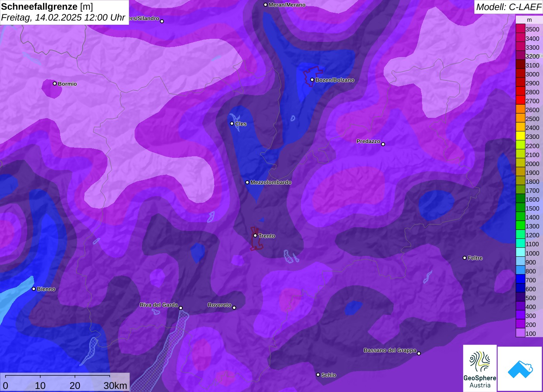
Task: Click the Feltre city marker dot
Action: pos(465,258)
